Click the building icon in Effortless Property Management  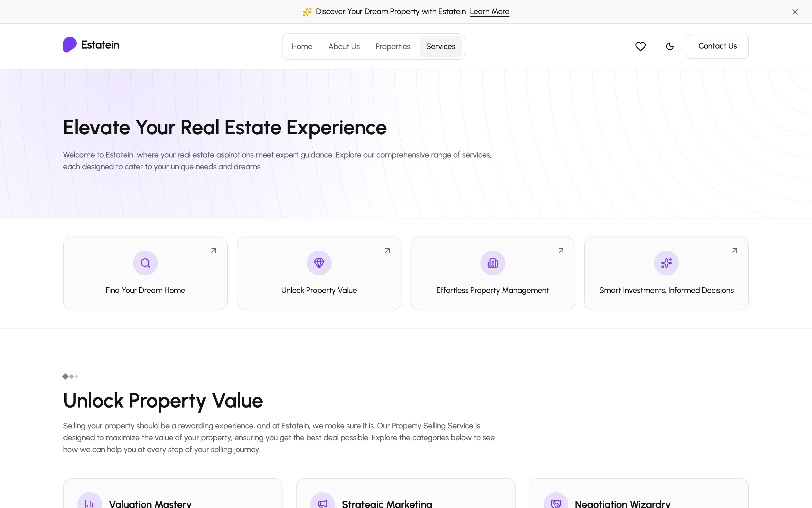click(493, 263)
